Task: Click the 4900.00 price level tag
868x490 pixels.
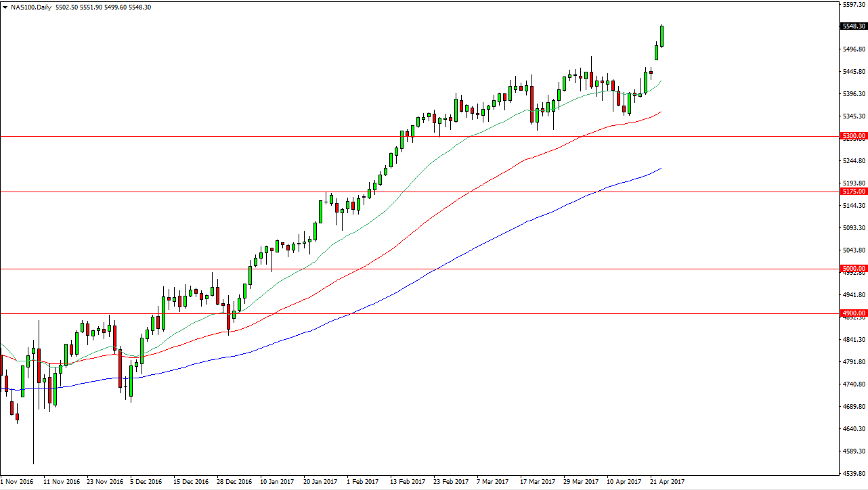Action: 852,313
